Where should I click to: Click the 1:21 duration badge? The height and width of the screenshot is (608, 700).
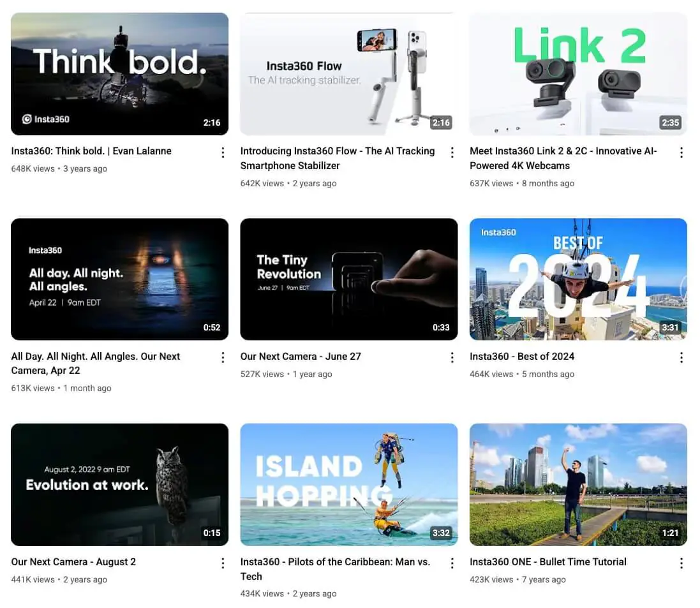coord(670,533)
